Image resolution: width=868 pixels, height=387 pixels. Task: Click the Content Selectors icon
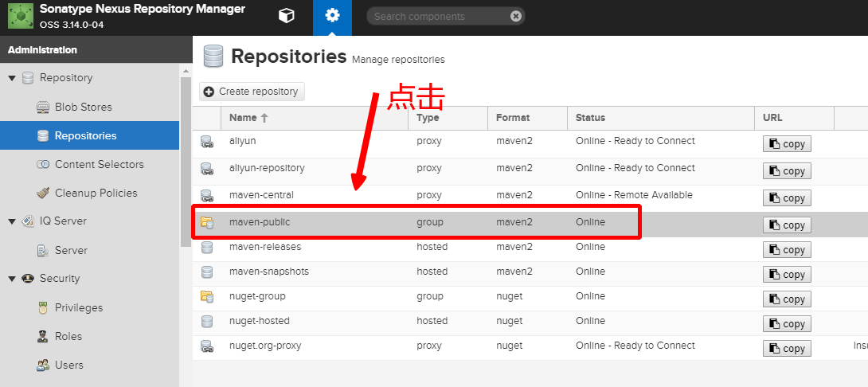coord(43,164)
